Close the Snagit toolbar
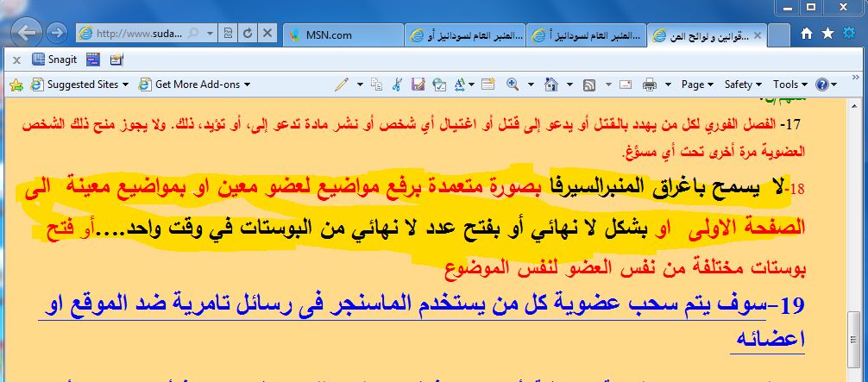Viewport: 868px width, 382px height. tap(16, 59)
